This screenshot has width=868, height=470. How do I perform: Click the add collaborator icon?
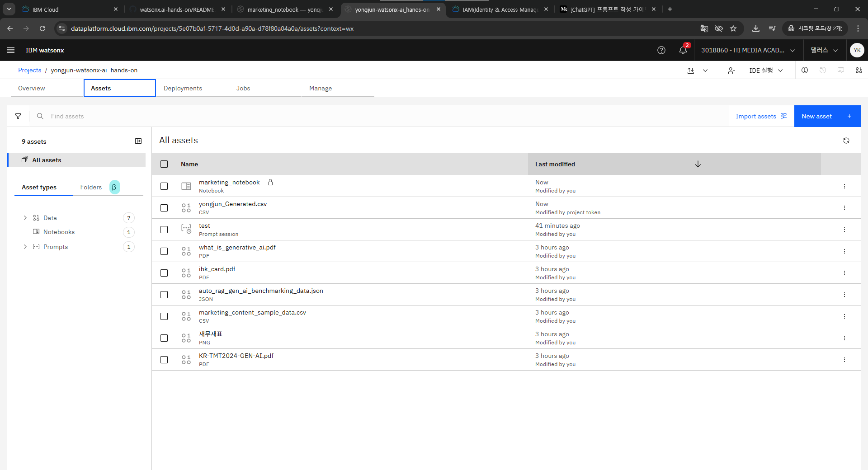pyautogui.click(x=731, y=70)
